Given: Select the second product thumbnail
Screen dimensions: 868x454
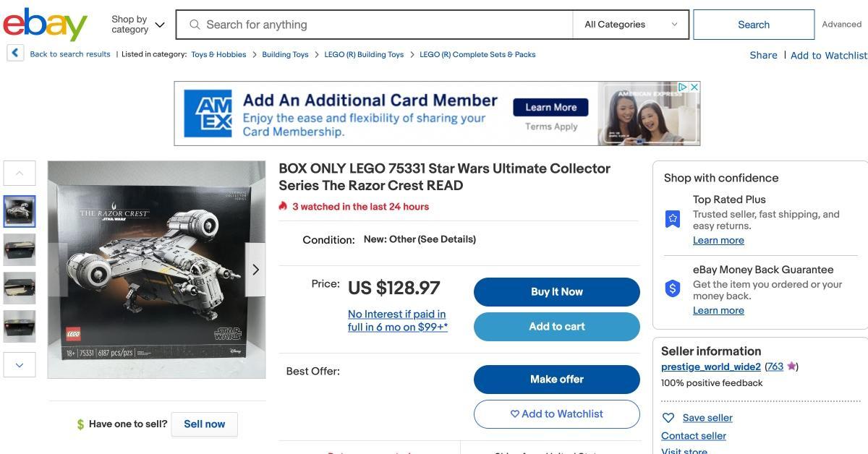Looking at the screenshot, I should [20, 249].
